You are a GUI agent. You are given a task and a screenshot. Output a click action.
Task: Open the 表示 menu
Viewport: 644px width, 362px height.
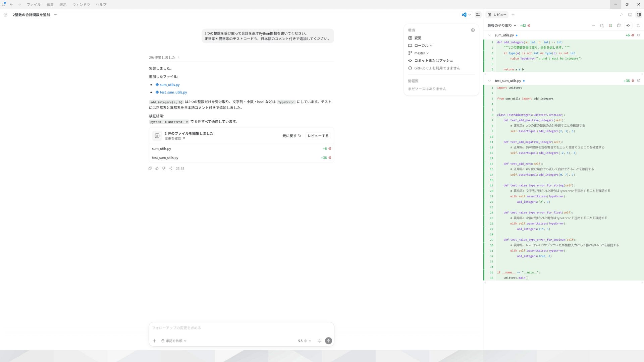tap(63, 4)
